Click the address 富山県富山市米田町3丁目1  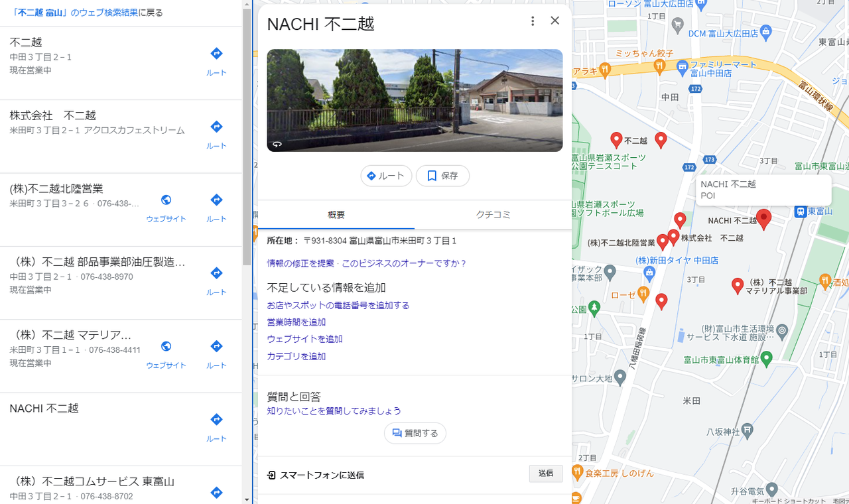click(380, 241)
